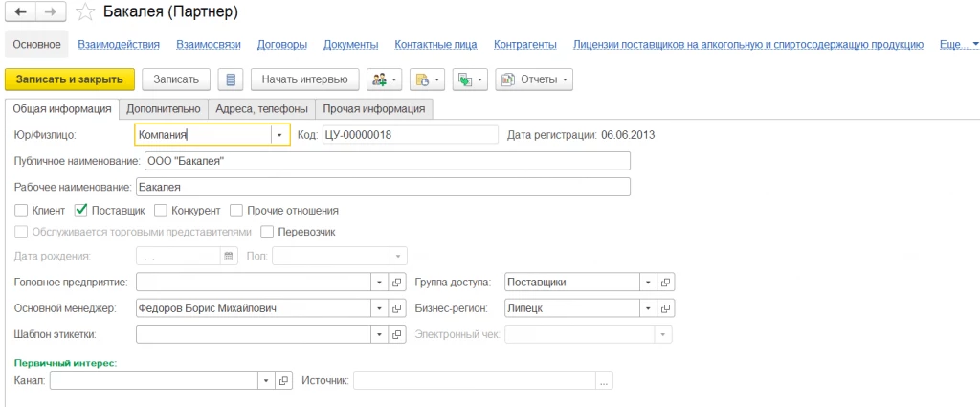Screen dimensions: 980x407
Task: Open Основной менеджер record with open icon
Action: pyautogui.click(x=396, y=308)
